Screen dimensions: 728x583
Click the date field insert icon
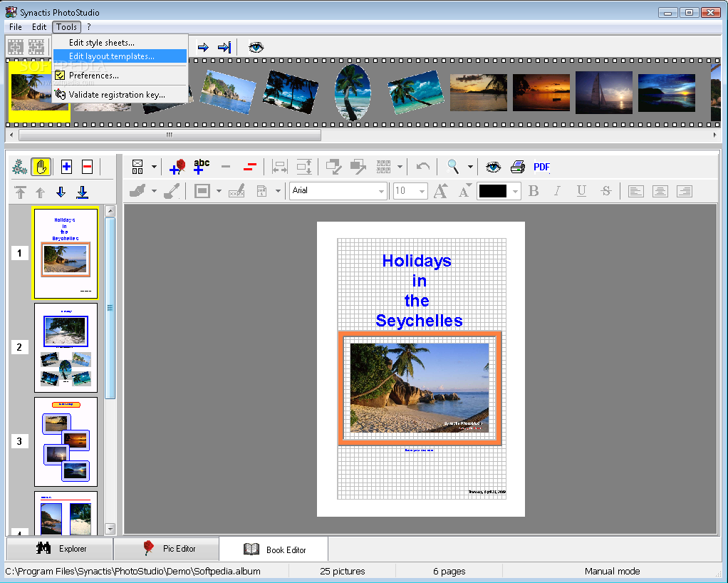(x=262, y=191)
